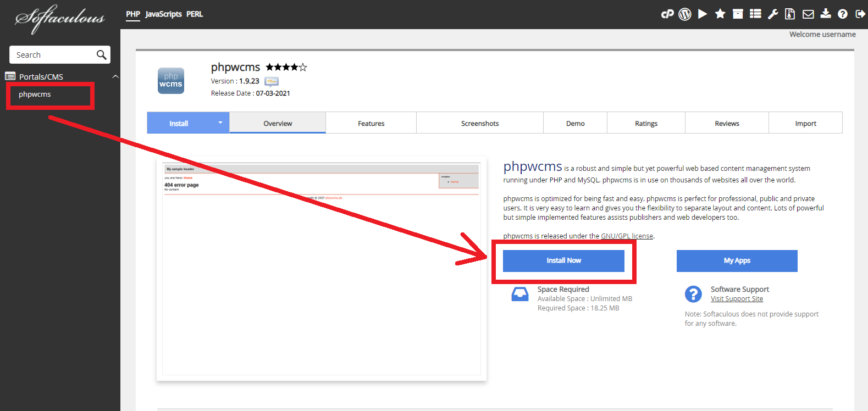Image resolution: width=868 pixels, height=411 pixels.
Task: Open the star ratings icon
Action: pos(720,14)
